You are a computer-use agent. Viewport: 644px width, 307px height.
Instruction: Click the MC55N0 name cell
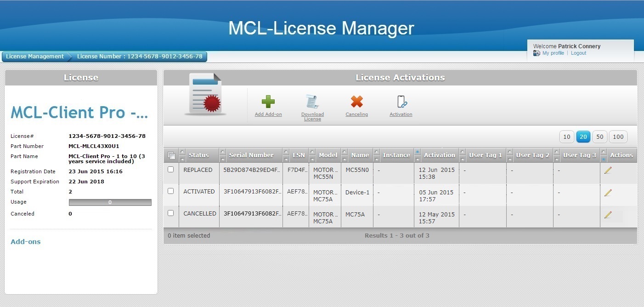[357, 170]
